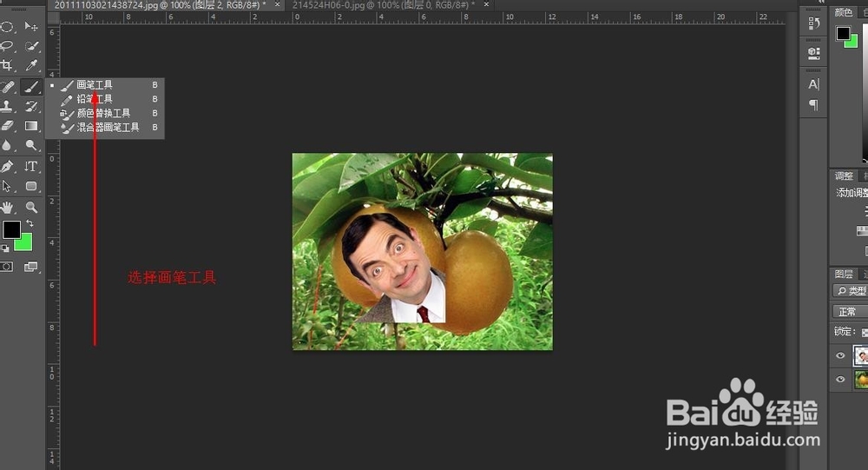868x470 pixels.
Task: Switch to the 20111103021438724.jpg document tab
Action: pyautogui.click(x=160, y=5)
